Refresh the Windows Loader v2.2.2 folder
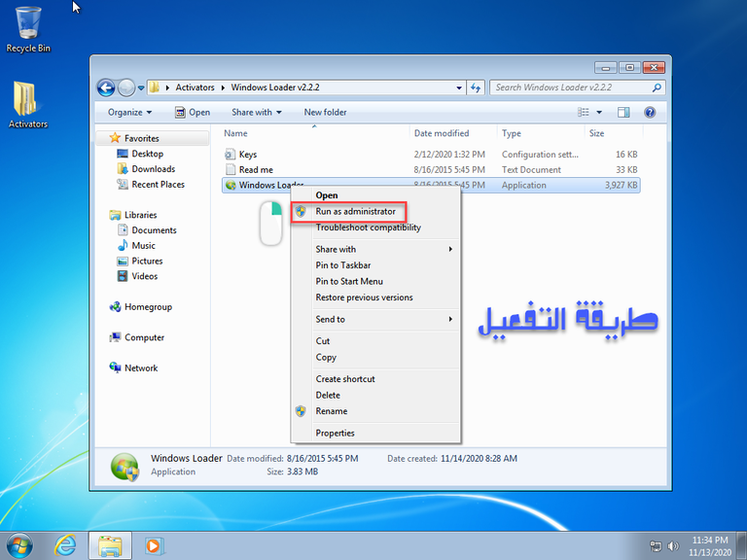 476,87
